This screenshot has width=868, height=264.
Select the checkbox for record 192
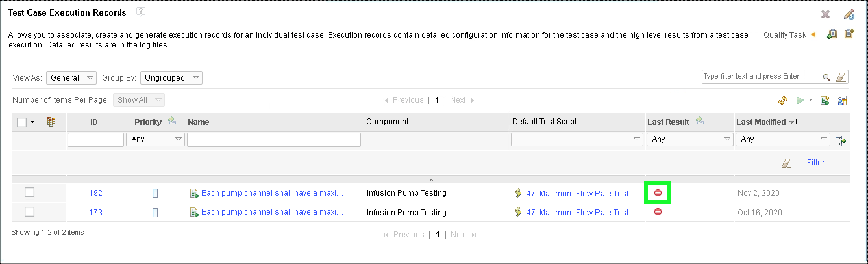point(29,192)
